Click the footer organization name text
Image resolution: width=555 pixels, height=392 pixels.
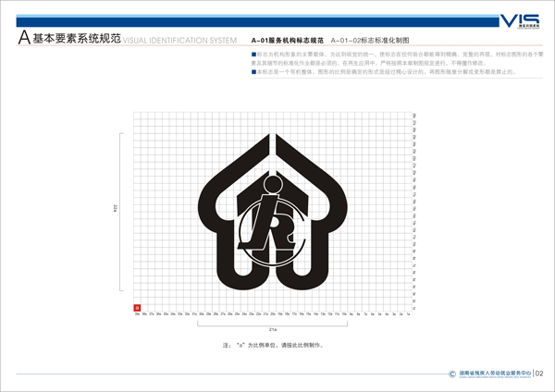point(486,374)
